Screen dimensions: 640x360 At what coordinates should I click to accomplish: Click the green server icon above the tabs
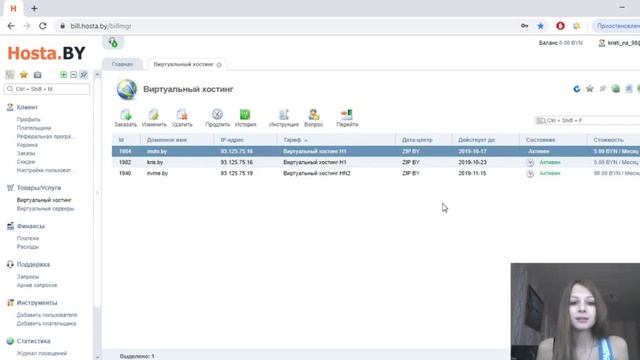click(113, 42)
